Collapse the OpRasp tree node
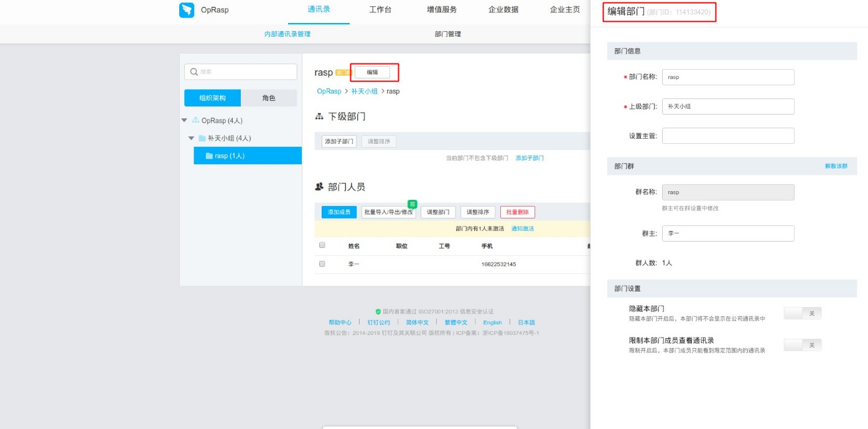Screen dimensions: 868x429 (183, 120)
